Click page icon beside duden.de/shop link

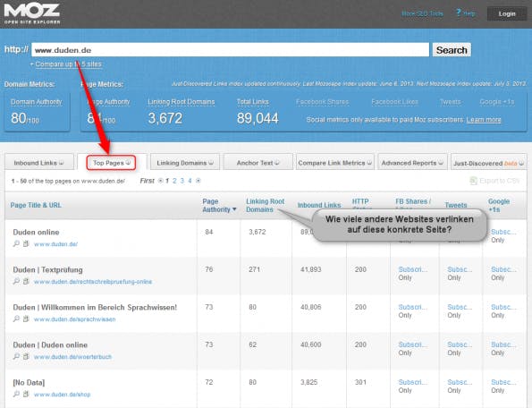[x=26, y=394]
